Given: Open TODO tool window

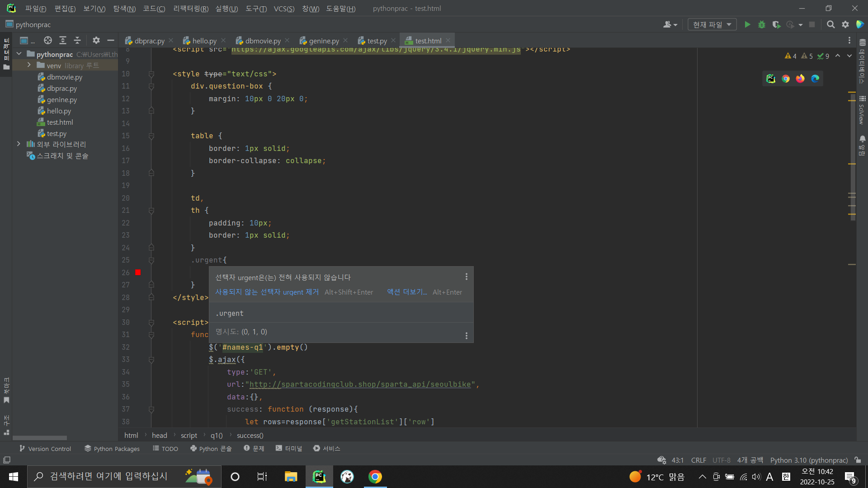Looking at the screenshot, I should [x=165, y=448].
